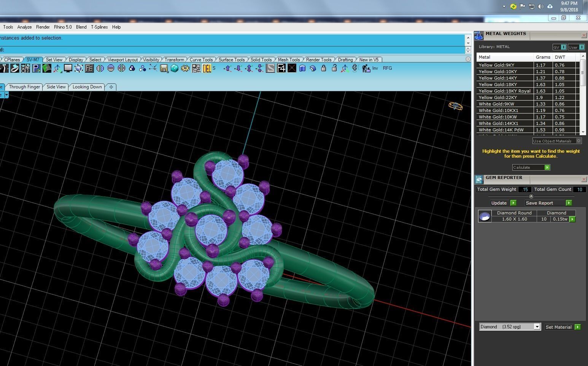Click the open padlock unlock icon

[334, 68]
